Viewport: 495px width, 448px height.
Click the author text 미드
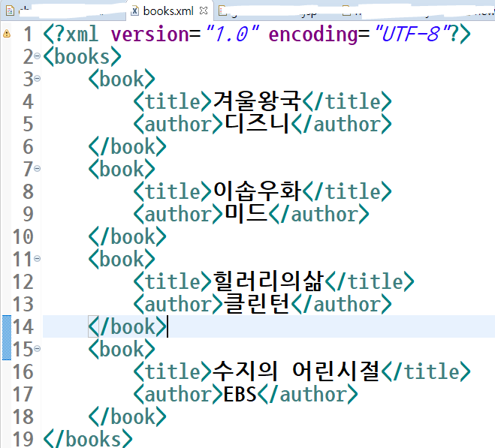(246, 214)
